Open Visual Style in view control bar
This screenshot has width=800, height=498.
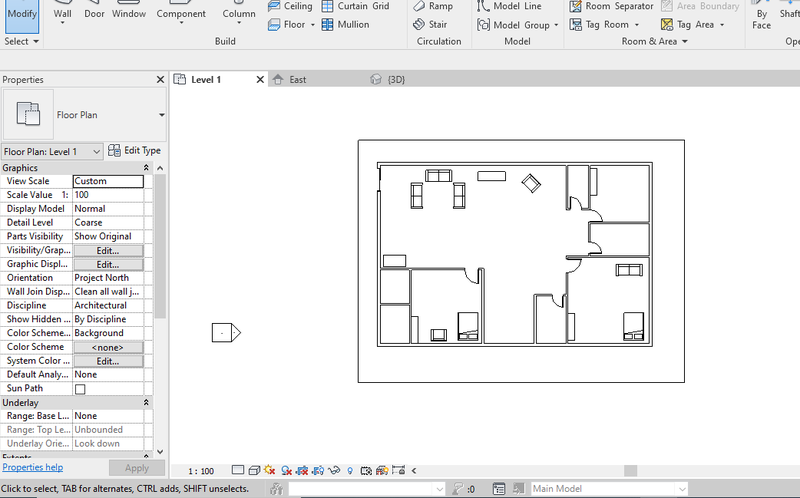[x=254, y=470]
